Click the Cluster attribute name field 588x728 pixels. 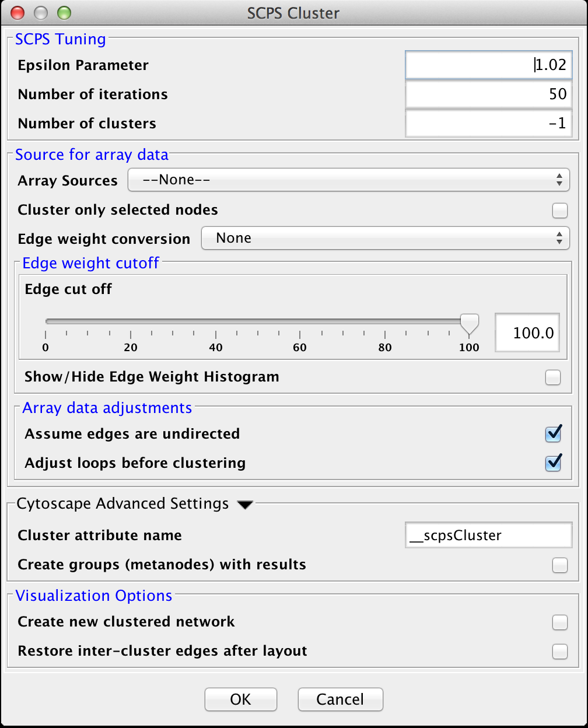tap(488, 535)
